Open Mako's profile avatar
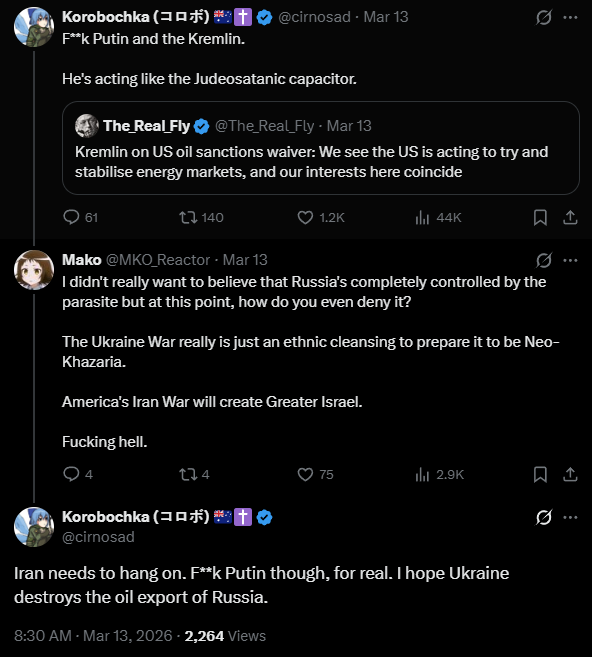The image size is (592, 657). tap(34, 270)
